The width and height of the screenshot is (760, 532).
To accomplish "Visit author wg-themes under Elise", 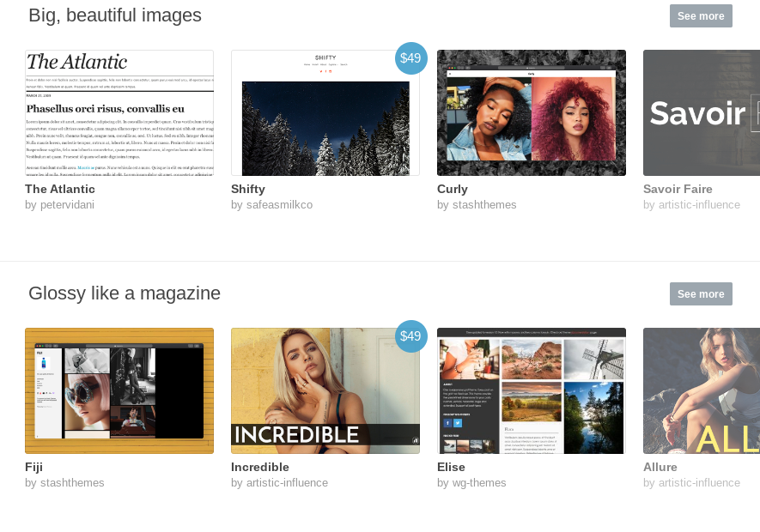I will (479, 483).
